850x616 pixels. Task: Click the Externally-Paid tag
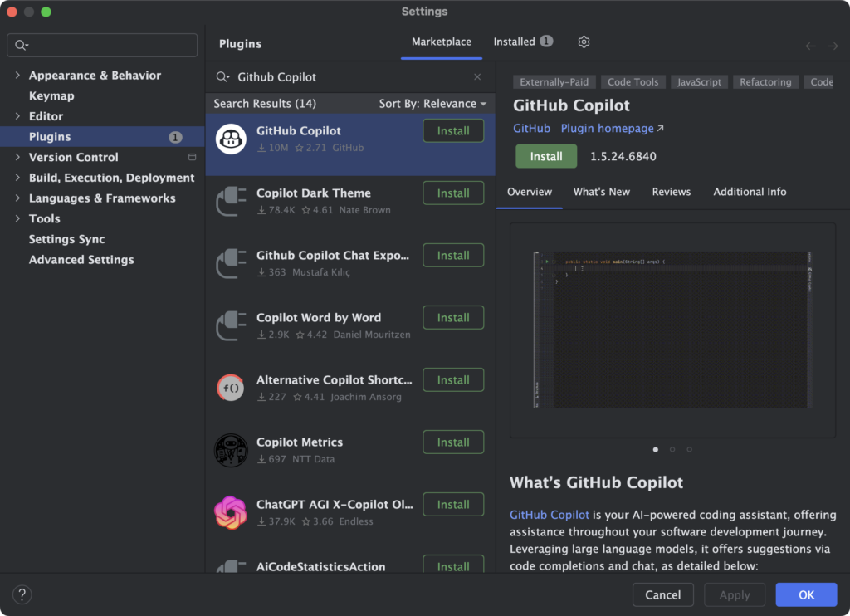[x=554, y=82]
